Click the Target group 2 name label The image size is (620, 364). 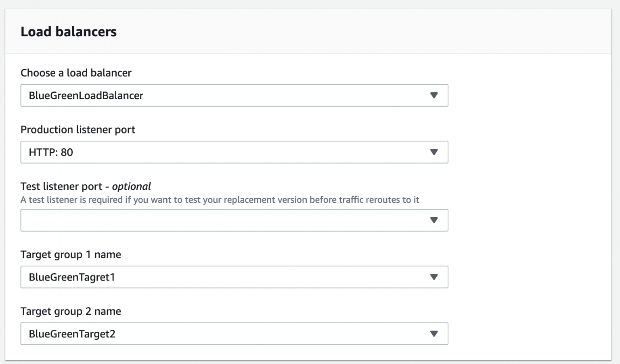click(71, 311)
